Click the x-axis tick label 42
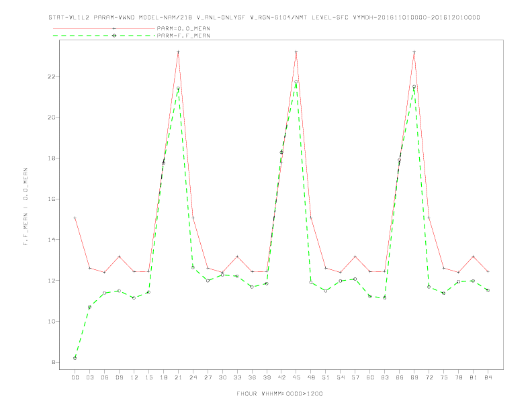 pyautogui.click(x=281, y=377)
